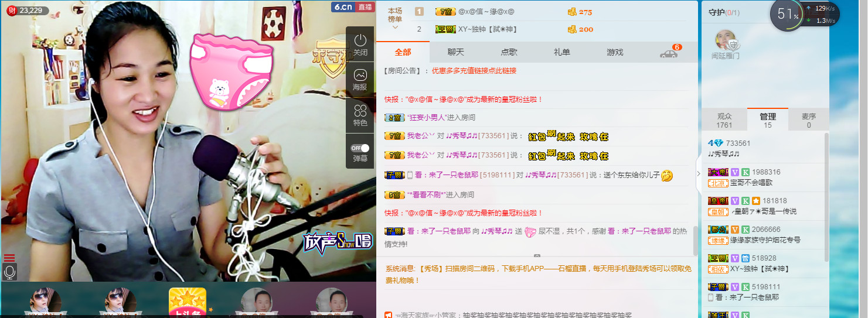This screenshot has width=868, height=318.
Task: Switch to the 聊天 chat tab
Action: [x=455, y=52]
